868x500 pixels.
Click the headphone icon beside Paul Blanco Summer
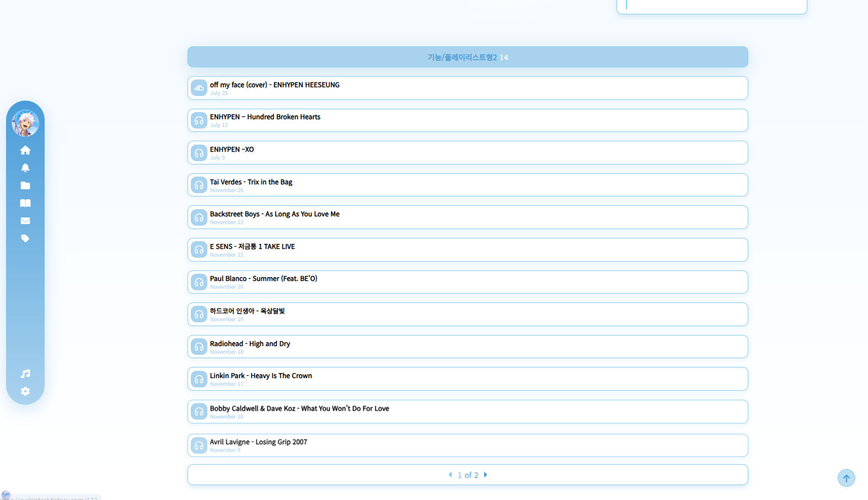pyautogui.click(x=199, y=282)
